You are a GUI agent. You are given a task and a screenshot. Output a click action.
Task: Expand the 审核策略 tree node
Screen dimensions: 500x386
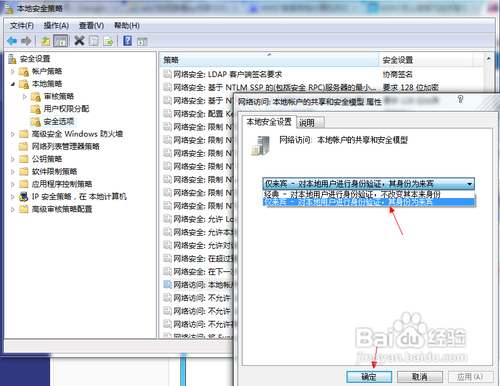tap(24, 97)
